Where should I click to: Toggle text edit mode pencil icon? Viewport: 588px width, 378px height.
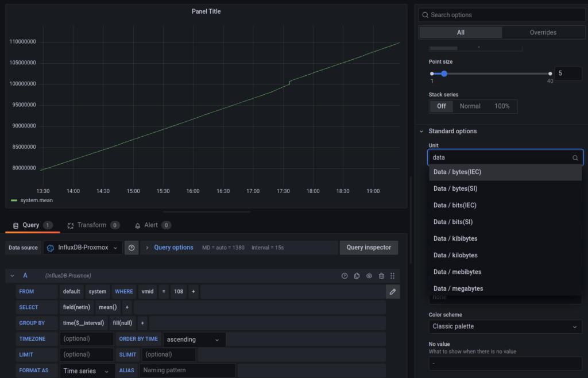point(393,292)
